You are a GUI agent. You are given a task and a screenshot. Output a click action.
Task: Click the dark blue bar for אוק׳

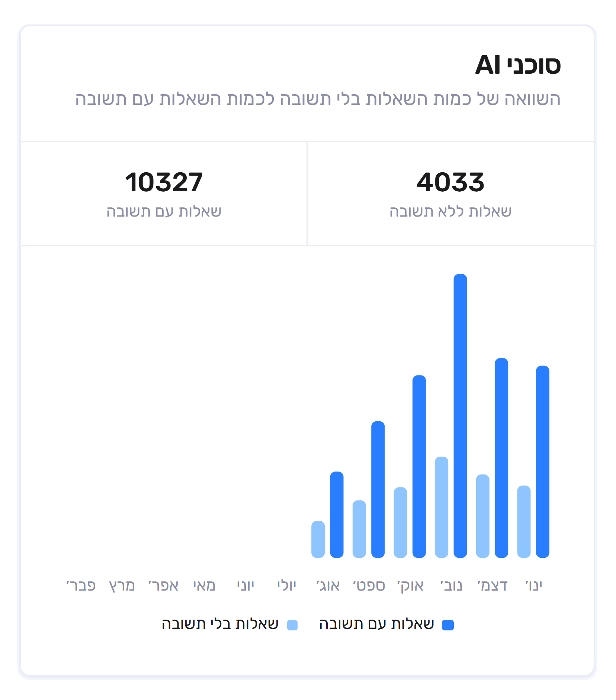pyautogui.click(x=419, y=466)
